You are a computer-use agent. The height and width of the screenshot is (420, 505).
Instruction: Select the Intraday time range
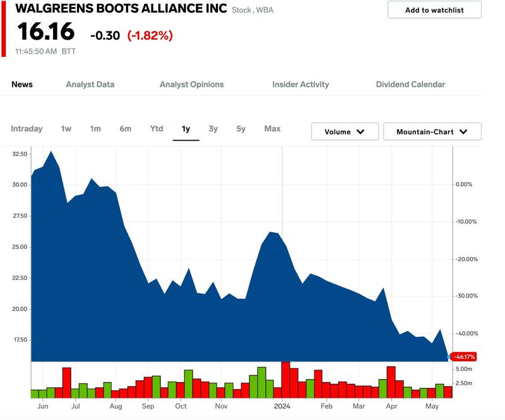(27, 129)
